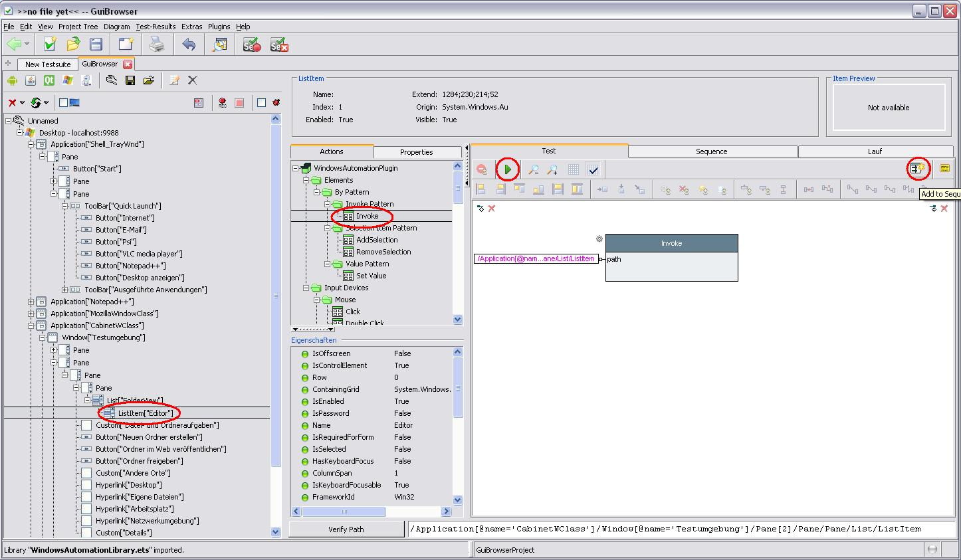The width and height of the screenshot is (961, 560).
Task: Select Hyperlink["Desktop"] in the tree
Action: coord(129,485)
